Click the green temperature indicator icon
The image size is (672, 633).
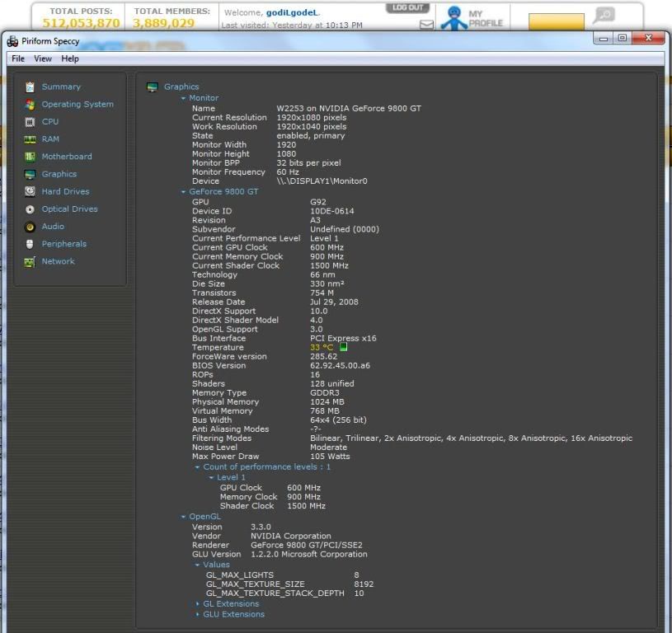tap(344, 347)
